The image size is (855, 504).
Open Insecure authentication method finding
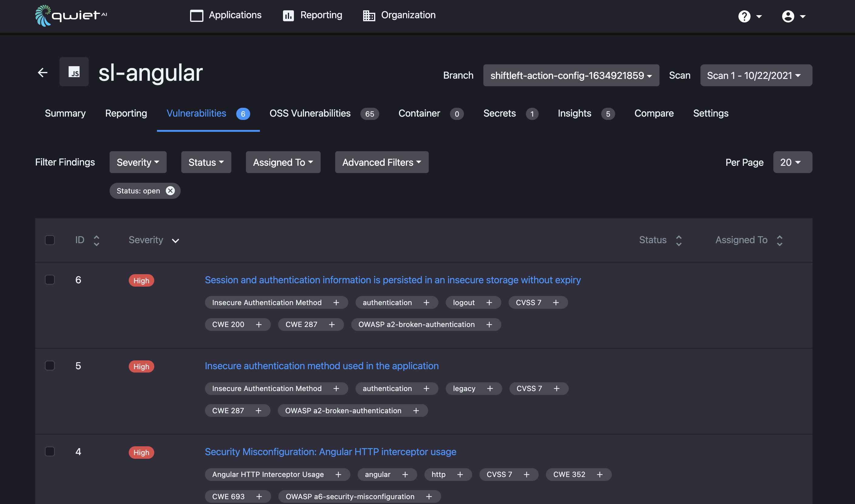click(322, 366)
